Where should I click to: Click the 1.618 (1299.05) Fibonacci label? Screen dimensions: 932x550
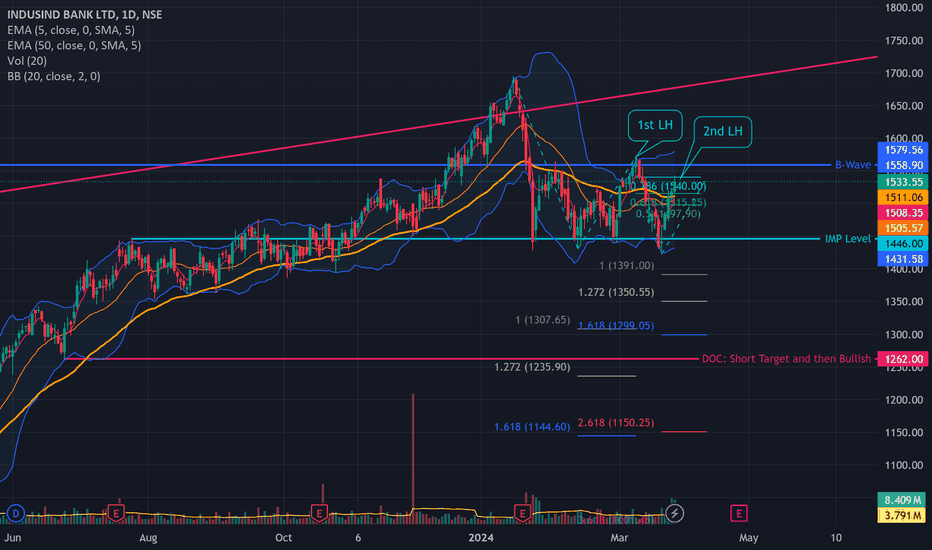(616, 326)
